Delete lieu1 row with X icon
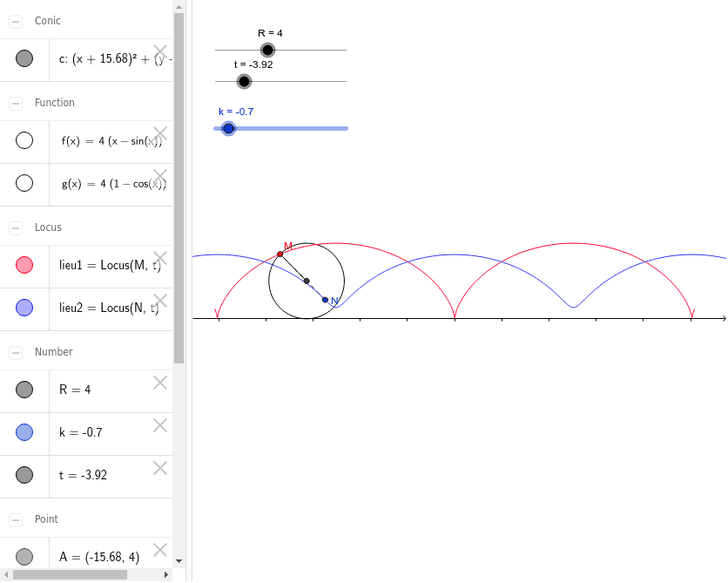The height and width of the screenshot is (583, 728). pyautogui.click(x=160, y=258)
